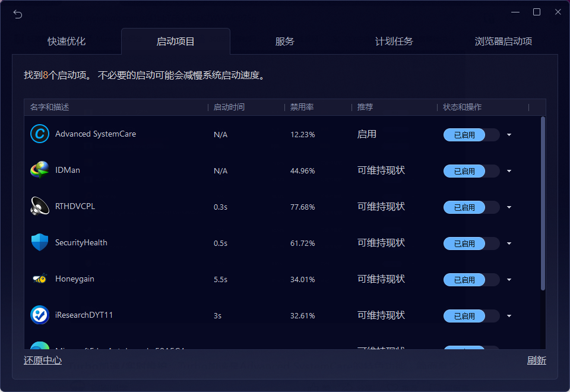Click the Advanced SystemCare icon
570x392 pixels.
pyautogui.click(x=40, y=134)
